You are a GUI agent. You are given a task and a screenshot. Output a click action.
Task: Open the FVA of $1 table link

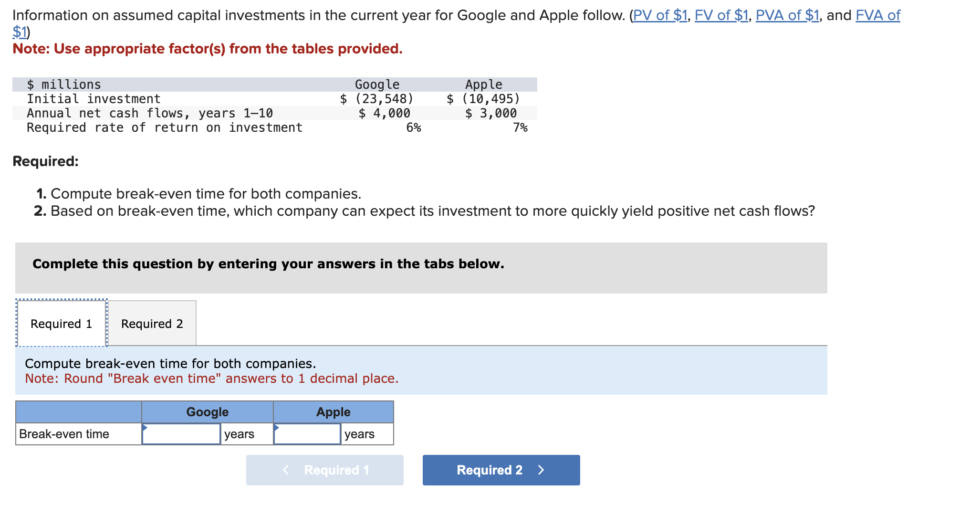[877, 15]
